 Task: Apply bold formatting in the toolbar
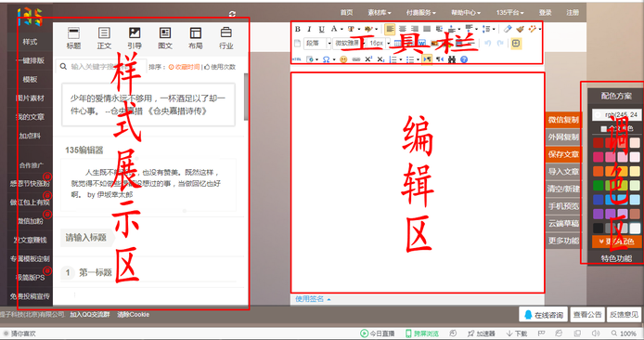298,29
